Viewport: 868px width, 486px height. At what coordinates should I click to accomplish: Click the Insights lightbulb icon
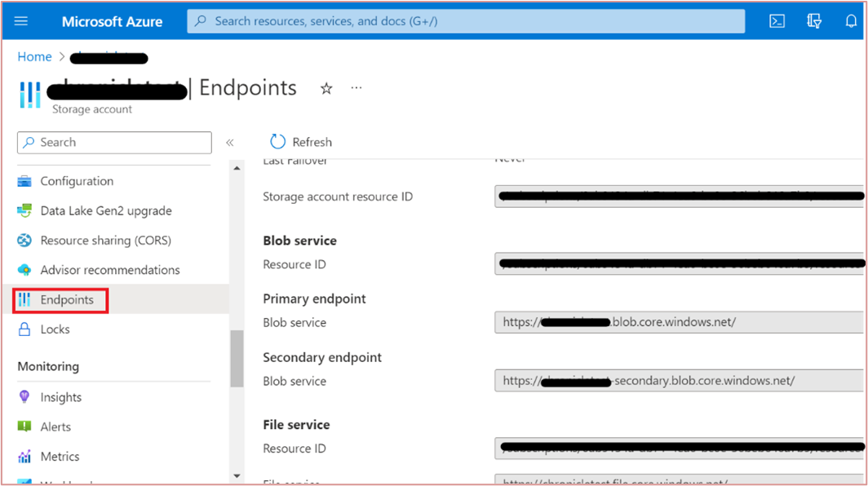24,397
